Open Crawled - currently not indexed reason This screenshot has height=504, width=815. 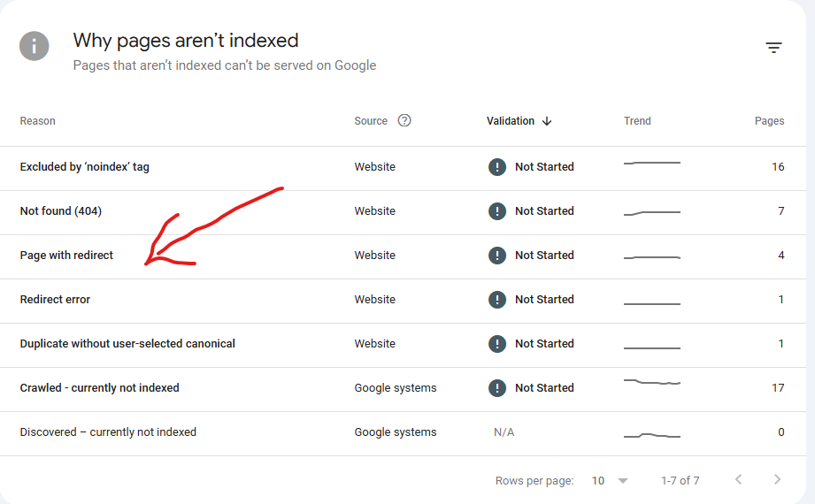pyautogui.click(x=99, y=387)
